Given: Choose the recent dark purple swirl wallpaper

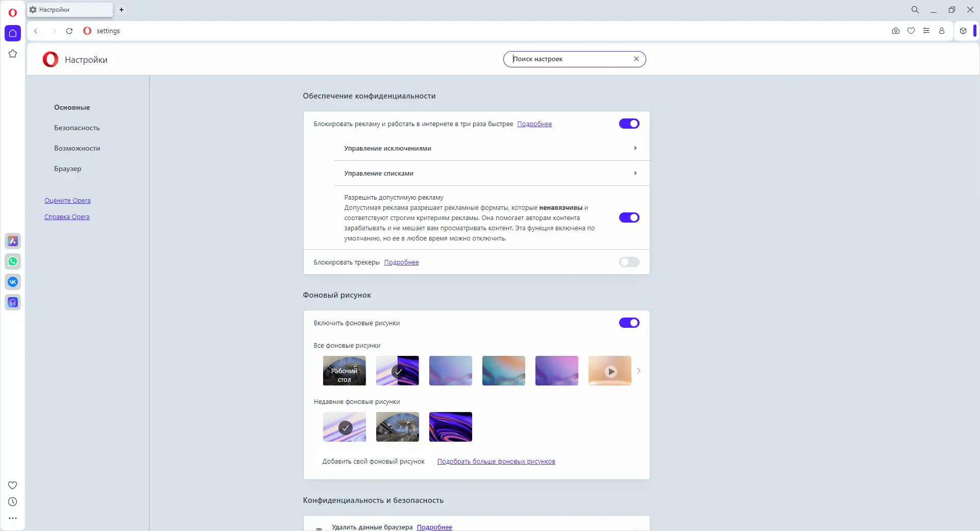Looking at the screenshot, I should point(451,427).
